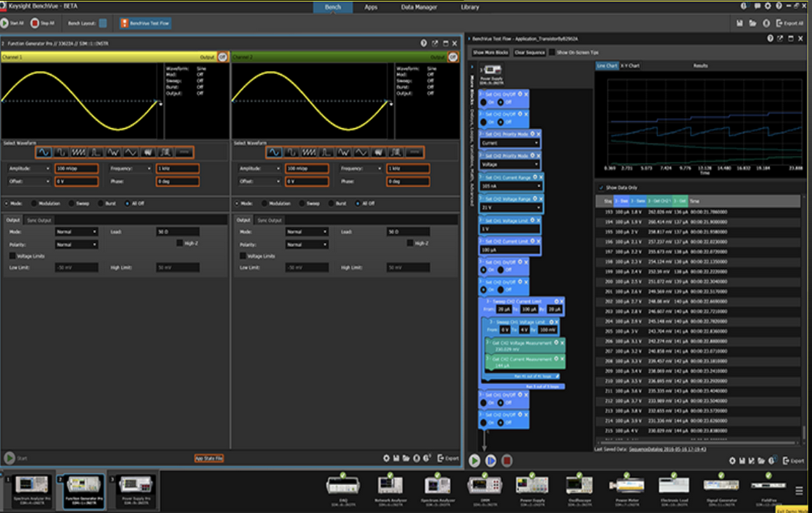Select sine waveform icon for Channel 1
The height and width of the screenshot is (513, 812).
pyautogui.click(x=44, y=152)
